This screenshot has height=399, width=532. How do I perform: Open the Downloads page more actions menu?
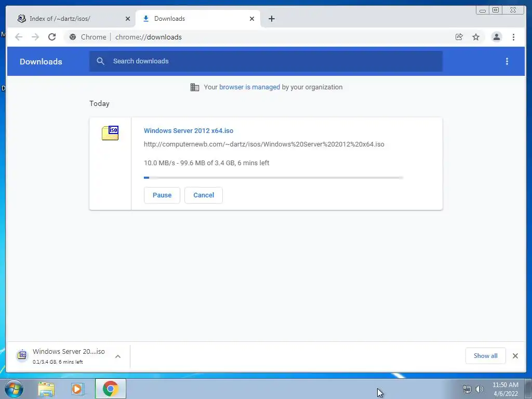507,61
